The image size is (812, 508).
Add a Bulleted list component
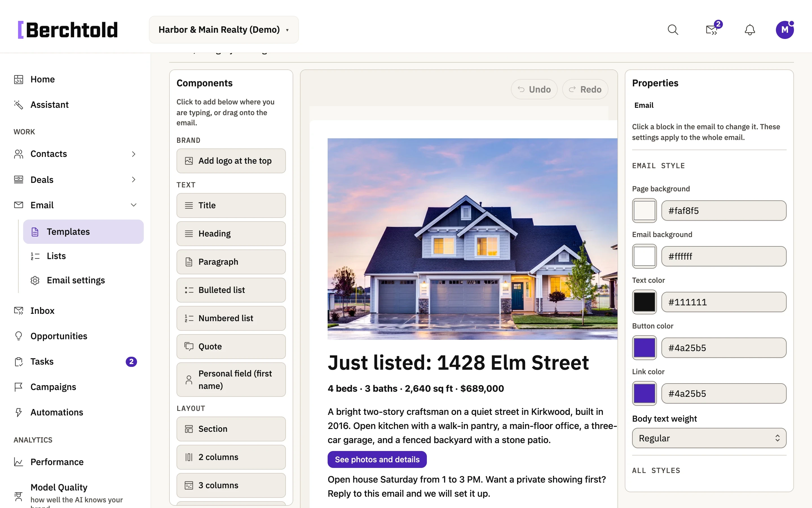click(231, 290)
